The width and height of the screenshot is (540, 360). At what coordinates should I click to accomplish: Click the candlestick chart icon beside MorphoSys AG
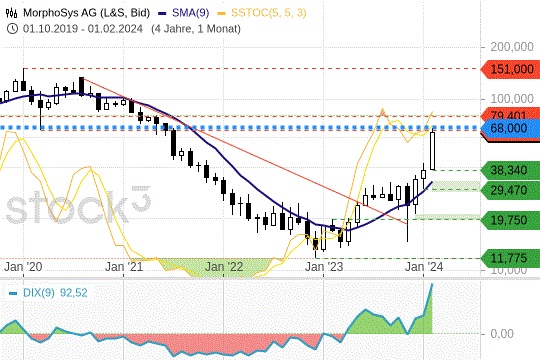point(11,13)
